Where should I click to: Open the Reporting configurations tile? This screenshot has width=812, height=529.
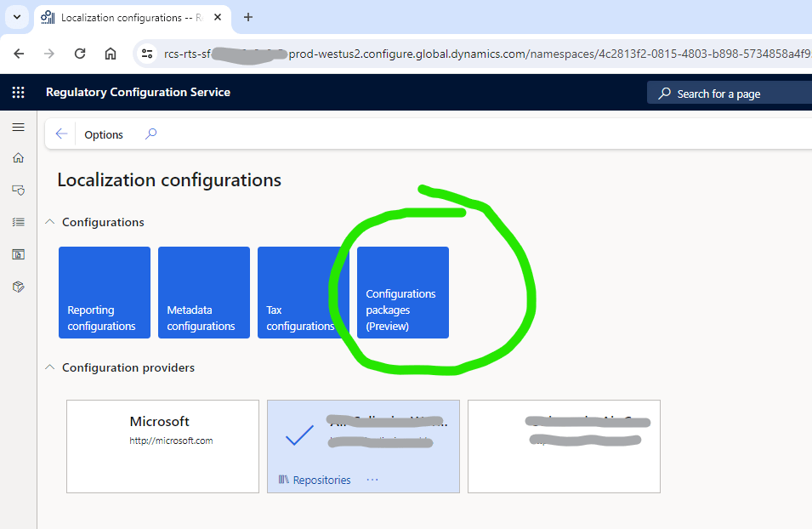coord(105,293)
